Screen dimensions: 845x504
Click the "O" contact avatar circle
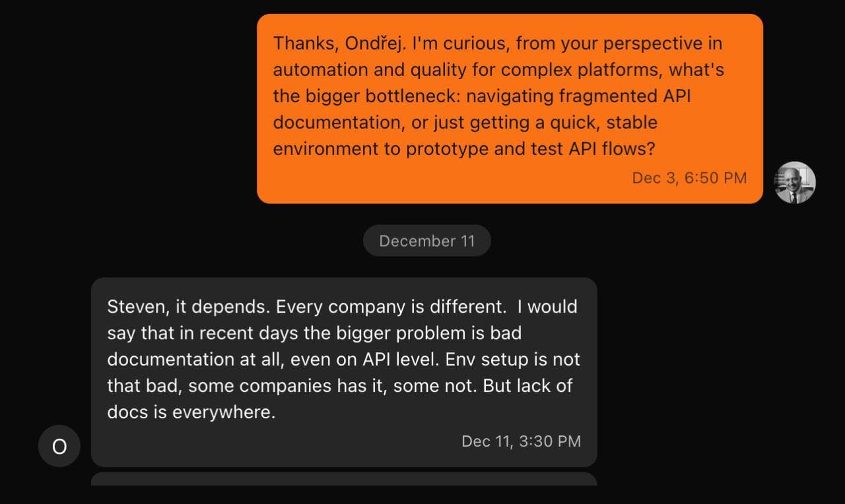point(59,447)
